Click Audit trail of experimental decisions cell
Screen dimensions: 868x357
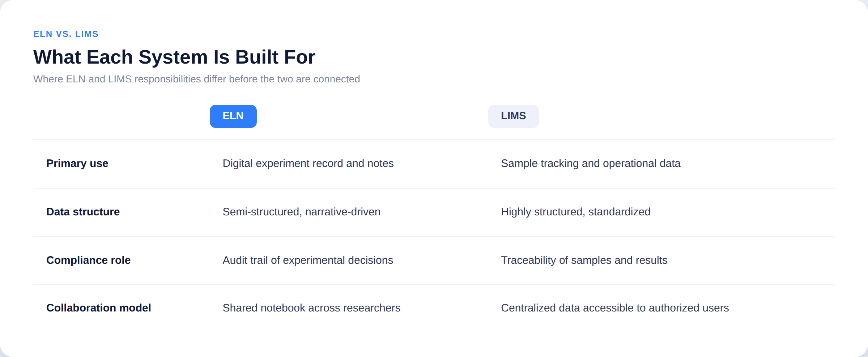(x=308, y=260)
